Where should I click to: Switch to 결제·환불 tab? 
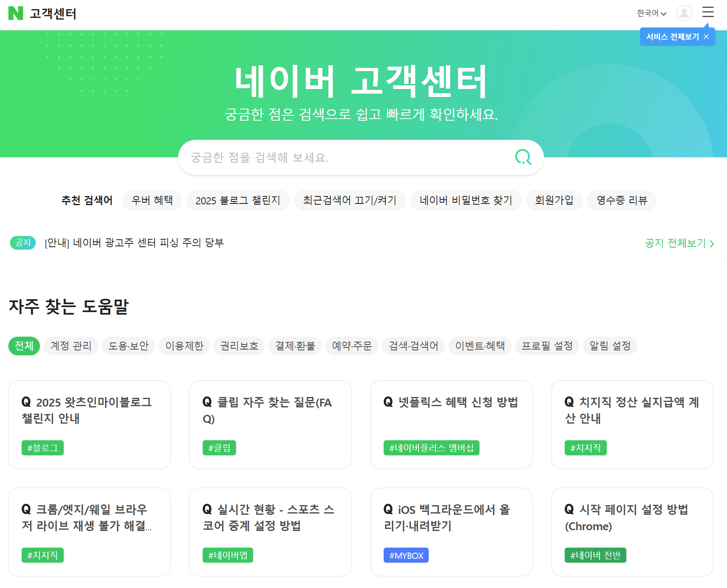(x=295, y=346)
